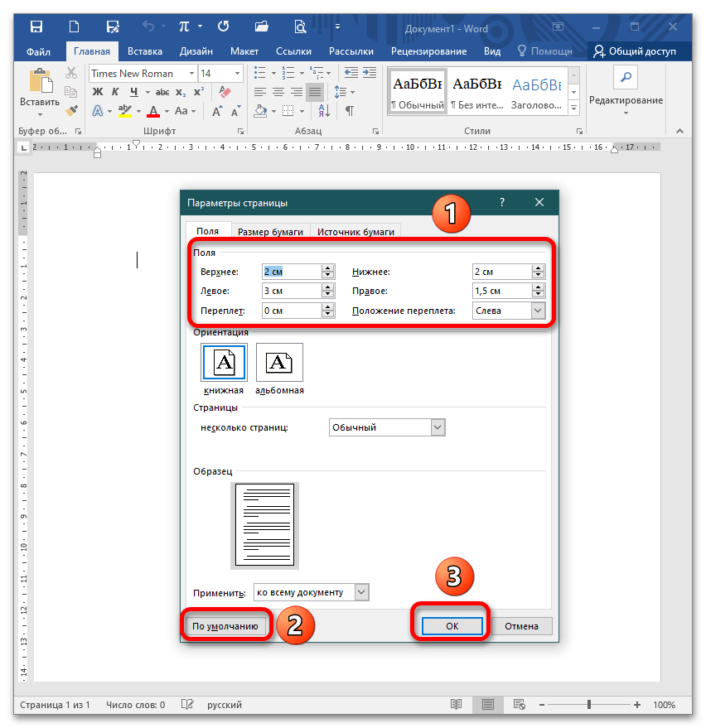
Task: Click the Print preview icon
Action: (300, 27)
